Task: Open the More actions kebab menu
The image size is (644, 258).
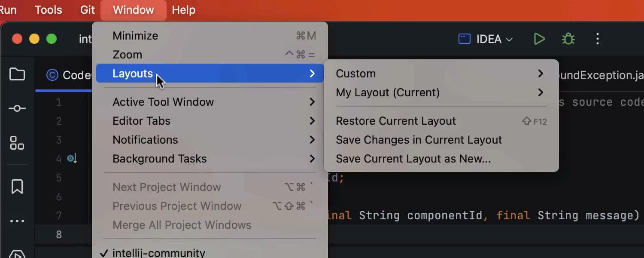Action: click(597, 39)
